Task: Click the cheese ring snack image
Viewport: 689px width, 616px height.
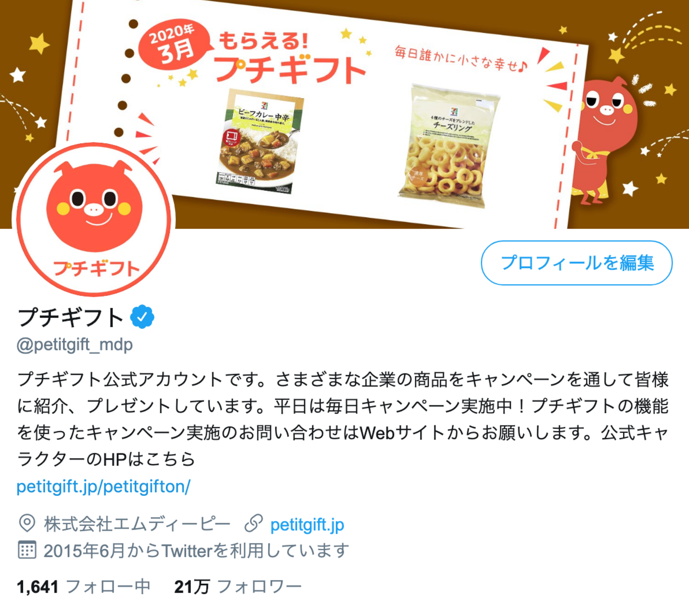Action: tap(448, 145)
